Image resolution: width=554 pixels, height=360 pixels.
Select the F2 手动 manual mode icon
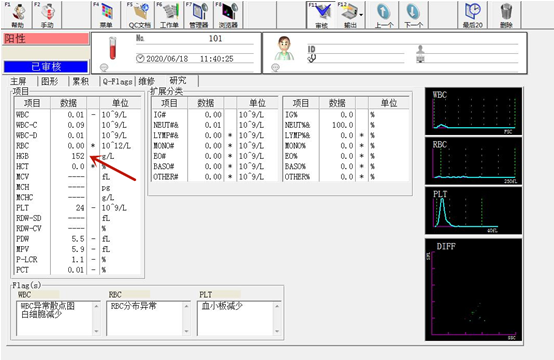click(x=47, y=15)
